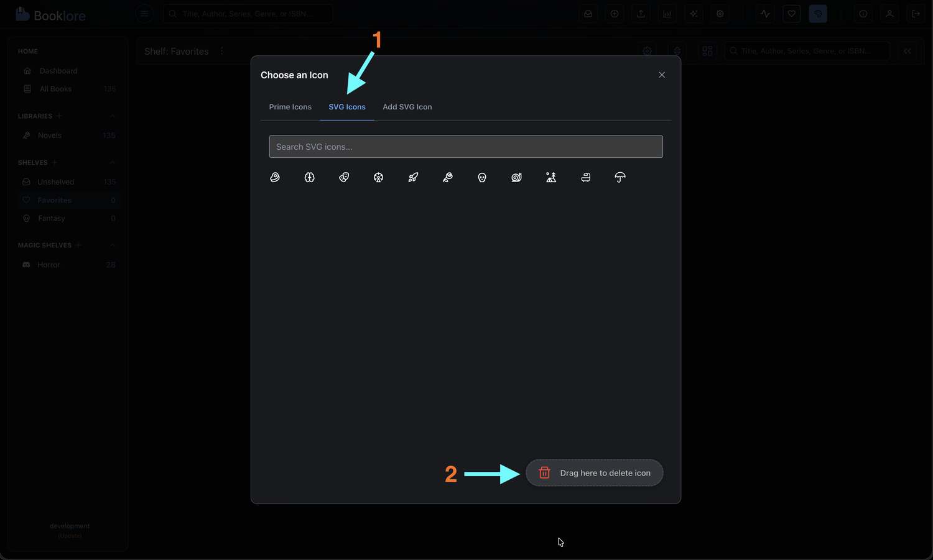Viewport: 933px width, 560px height.
Task: Switch to the Prime Icons tab
Action: coord(290,106)
